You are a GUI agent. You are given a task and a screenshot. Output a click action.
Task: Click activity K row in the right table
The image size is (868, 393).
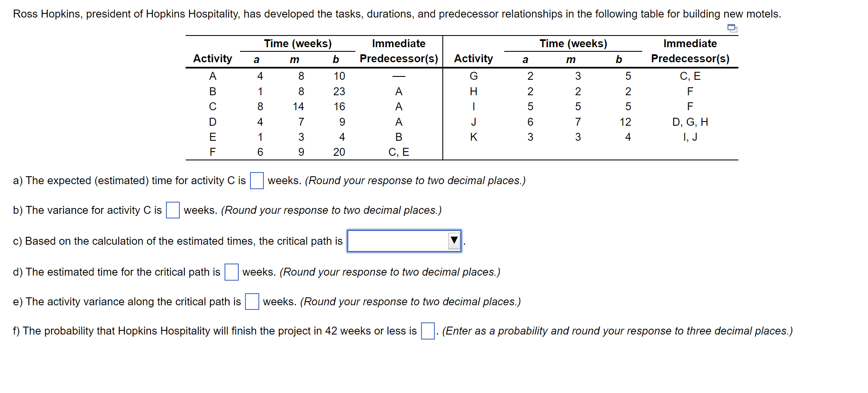pos(474,137)
